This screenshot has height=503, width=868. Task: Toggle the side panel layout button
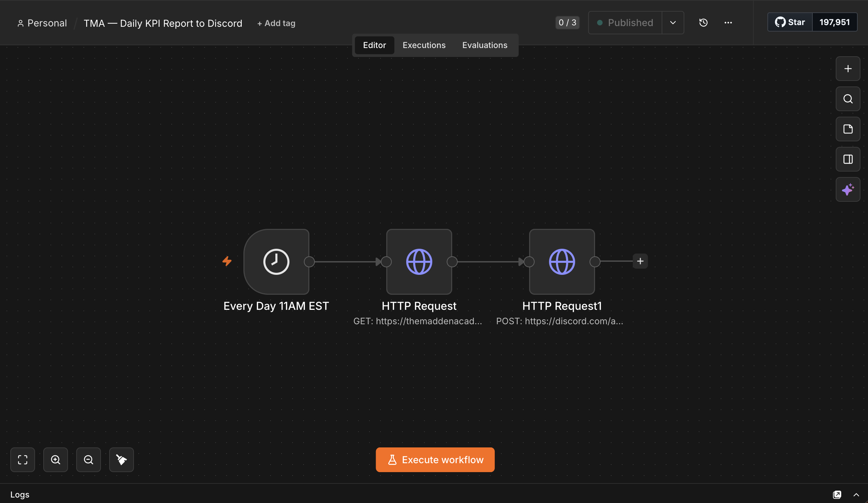click(x=848, y=160)
